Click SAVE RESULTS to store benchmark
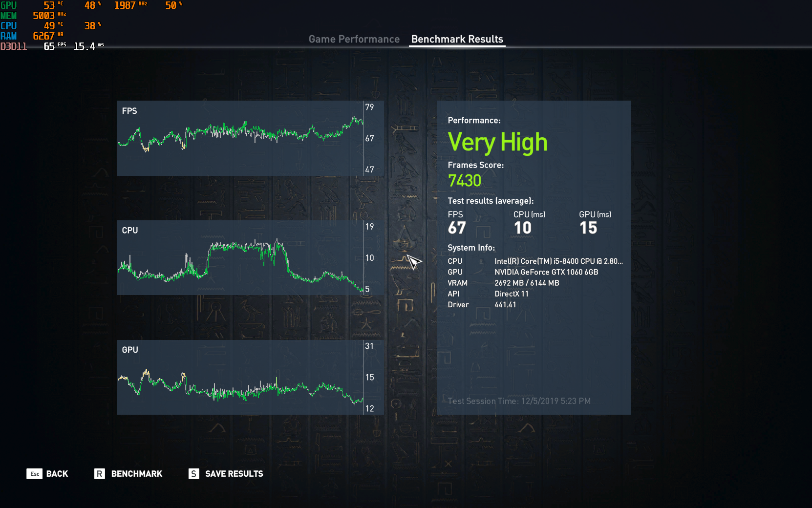812x508 pixels. (x=234, y=474)
